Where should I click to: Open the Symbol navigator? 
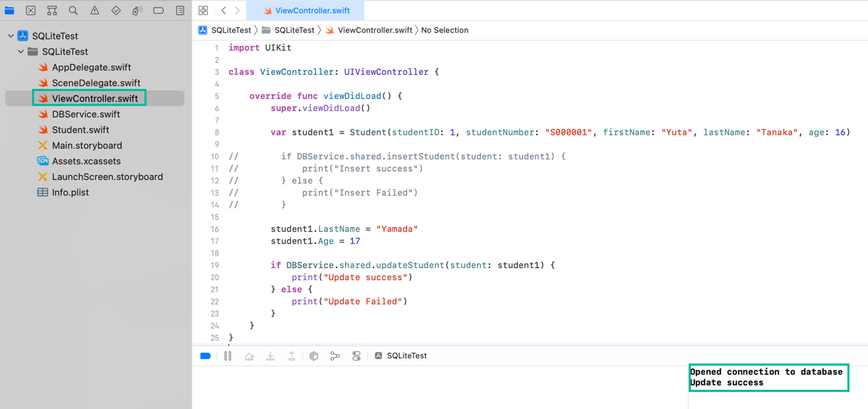[x=52, y=11]
